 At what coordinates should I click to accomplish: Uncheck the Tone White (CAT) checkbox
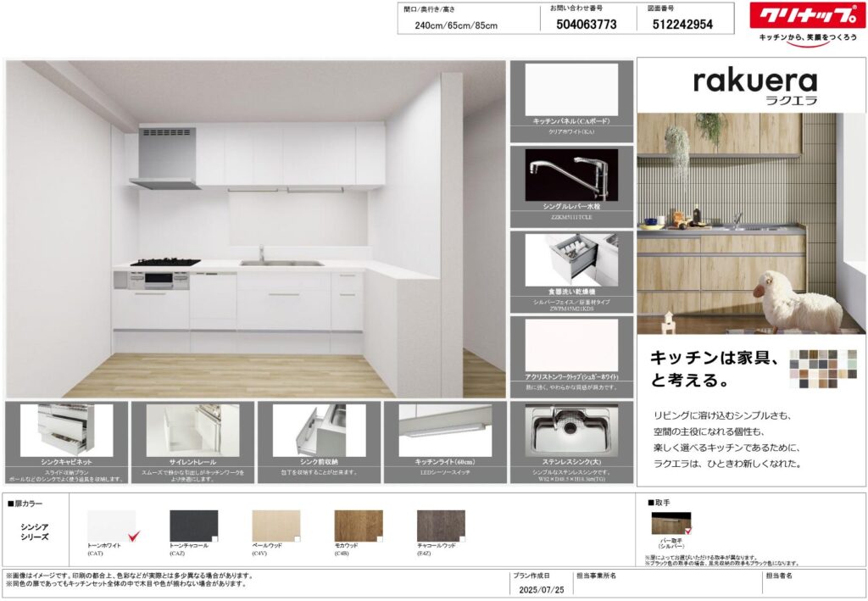(132, 537)
